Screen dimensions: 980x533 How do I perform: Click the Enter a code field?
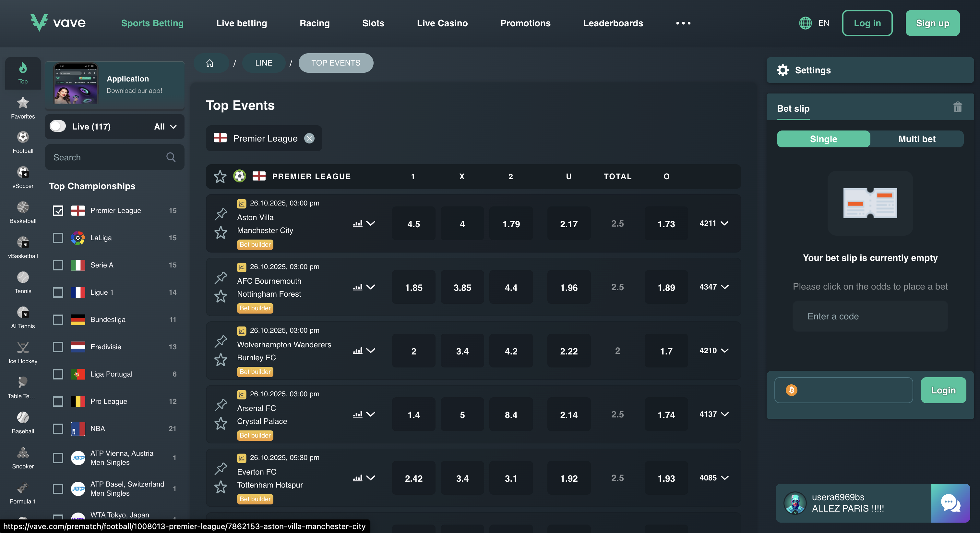[870, 316]
